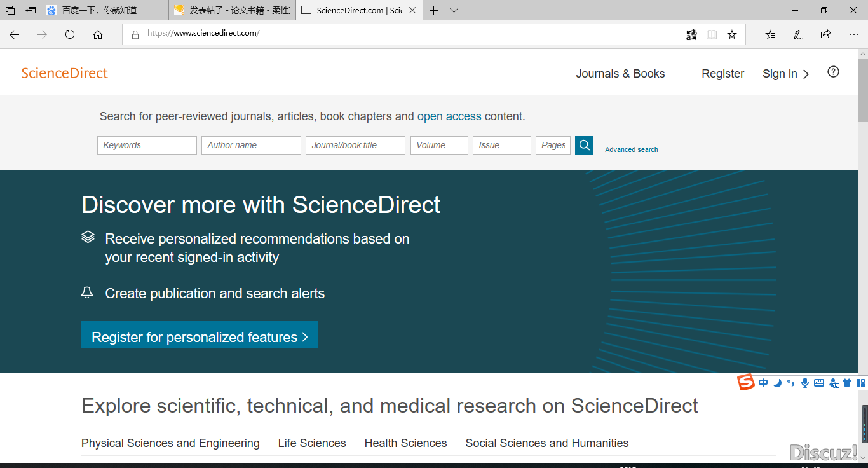Click the set tabs aside icon
This screenshot has height=468, width=868.
pos(31,10)
